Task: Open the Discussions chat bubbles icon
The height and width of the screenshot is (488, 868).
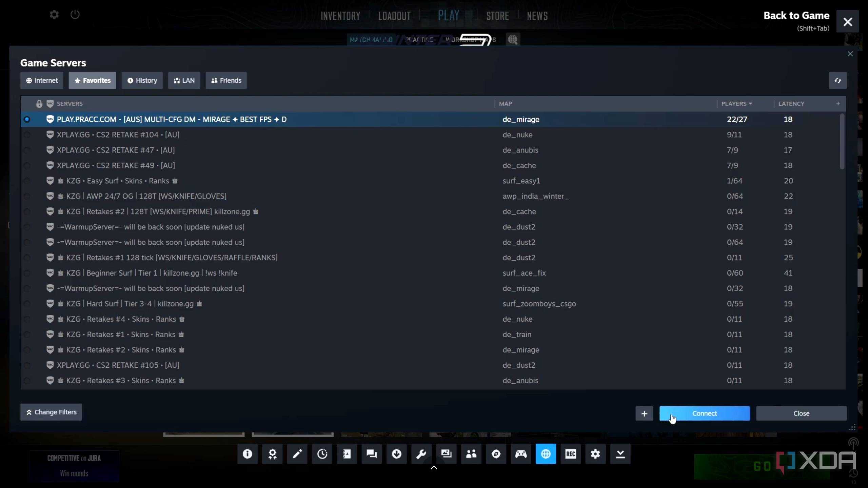Action: [372, 454]
